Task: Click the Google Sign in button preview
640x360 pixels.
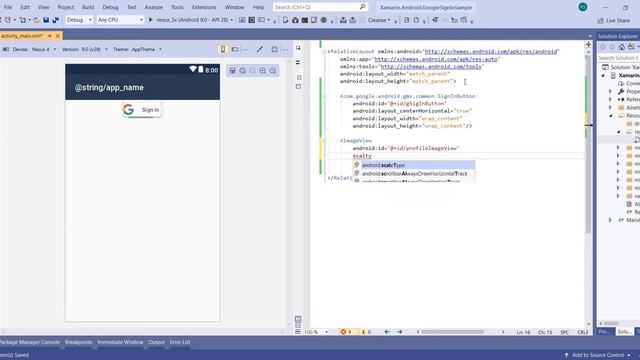Action: tap(142, 110)
